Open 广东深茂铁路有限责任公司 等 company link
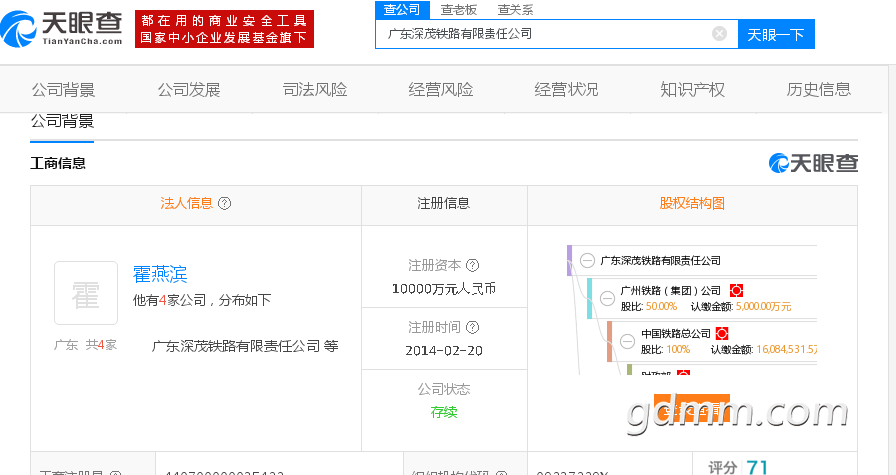This screenshot has height=475, width=896. (245, 346)
